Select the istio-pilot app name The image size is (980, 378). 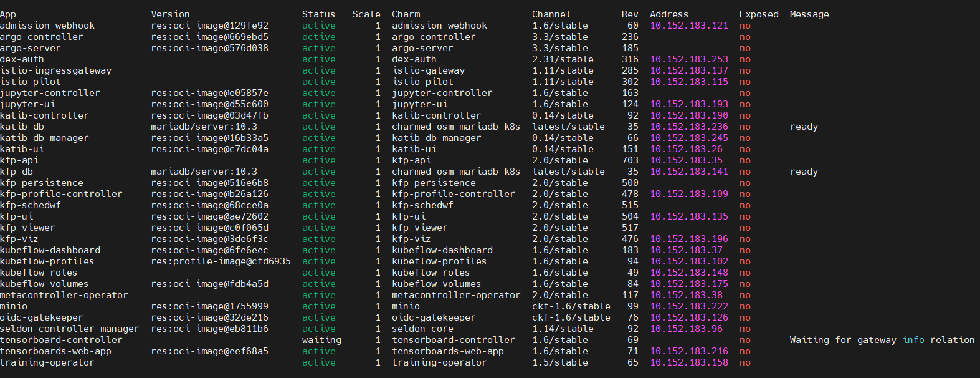click(31, 82)
